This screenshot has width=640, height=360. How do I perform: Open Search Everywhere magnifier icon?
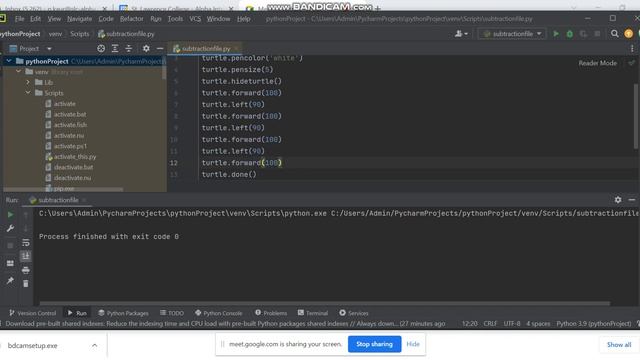tap(614, 34)
